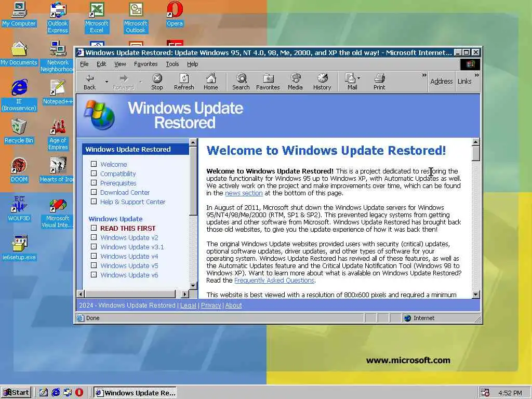Activate Windows Update Re... taskbar button
The height and width of the screenshot is (399, 532).
[x=135, y=393]
